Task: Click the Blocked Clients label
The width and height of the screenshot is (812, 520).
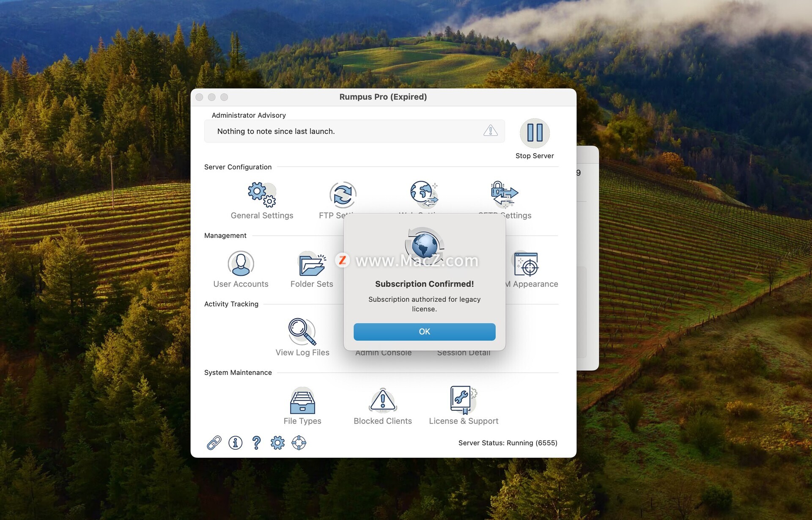Action: point(383,421)
